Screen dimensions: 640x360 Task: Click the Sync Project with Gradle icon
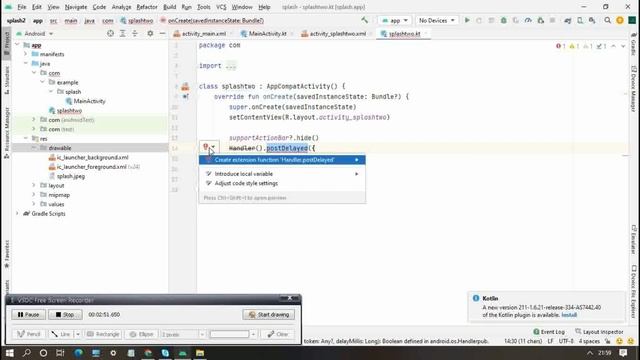(x=568, y=20)
